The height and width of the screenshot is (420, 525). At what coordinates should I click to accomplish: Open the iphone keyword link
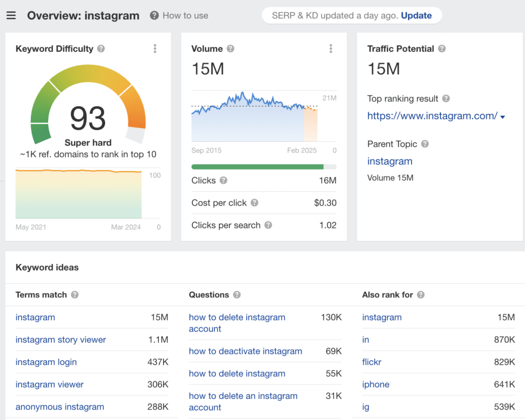pos(376,385)
